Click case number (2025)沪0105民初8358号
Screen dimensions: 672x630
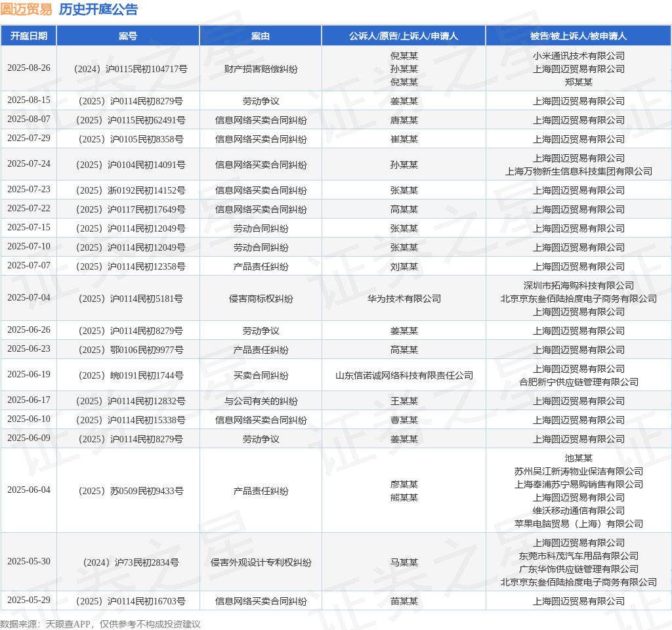[131, 139]
